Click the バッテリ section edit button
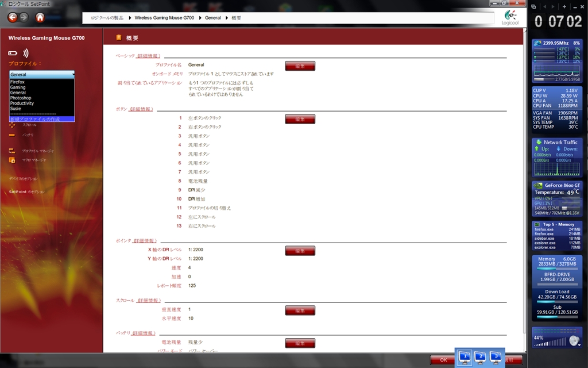Image resolution: width=588 pixels, height=368 pixels. click(300, 343)
